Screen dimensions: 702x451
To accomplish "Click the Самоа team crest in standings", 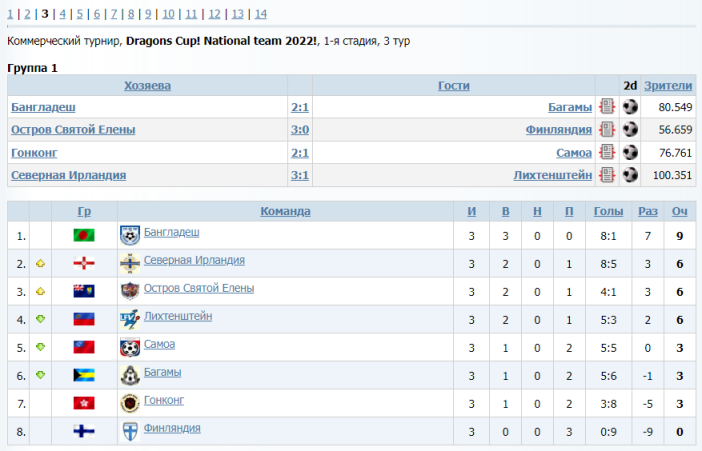I will coord(129,347).
